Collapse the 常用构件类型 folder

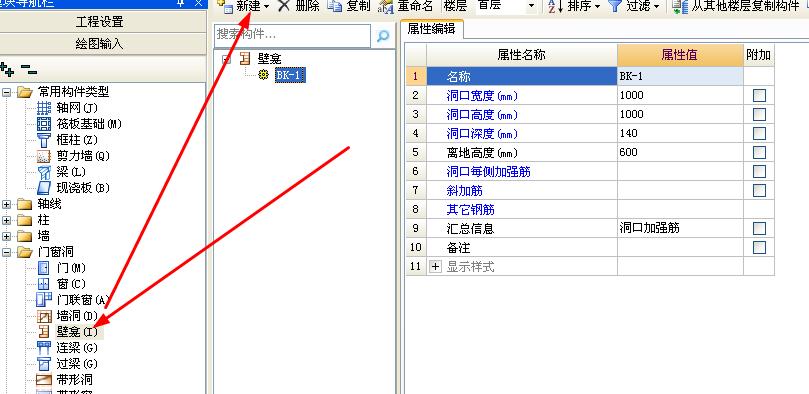tap(6, 92)
